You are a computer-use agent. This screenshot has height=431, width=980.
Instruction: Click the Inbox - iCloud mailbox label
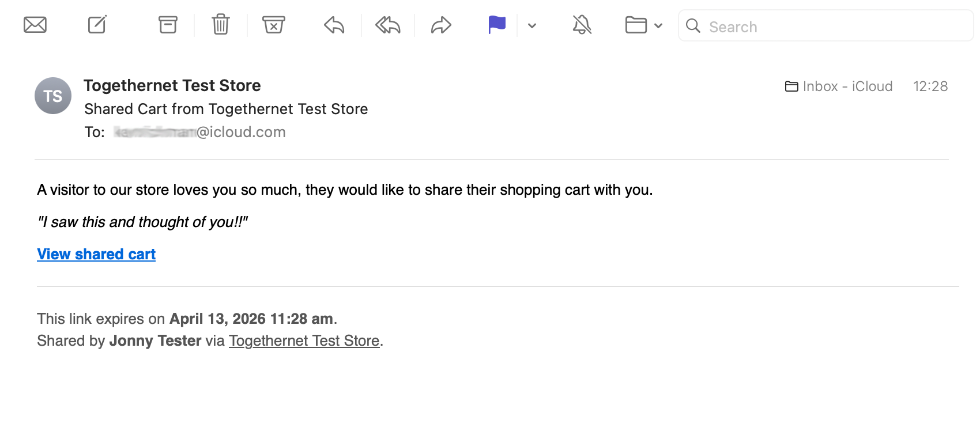(839, 86)
